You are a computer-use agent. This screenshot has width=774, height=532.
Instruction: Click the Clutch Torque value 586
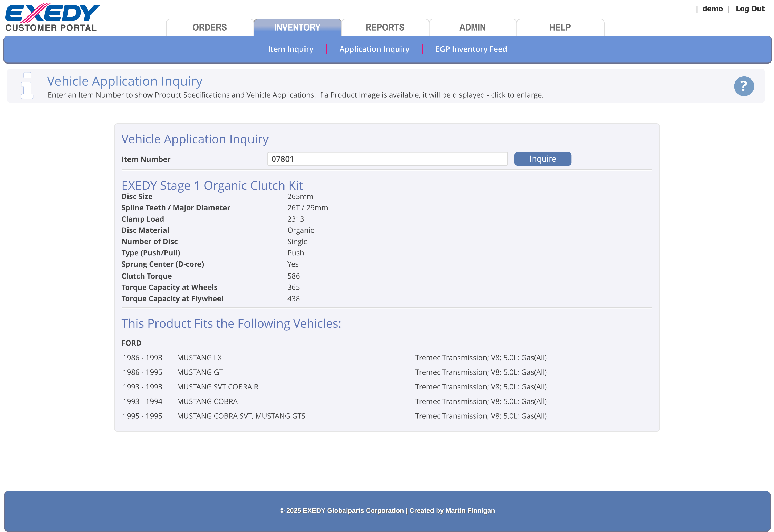294,276
